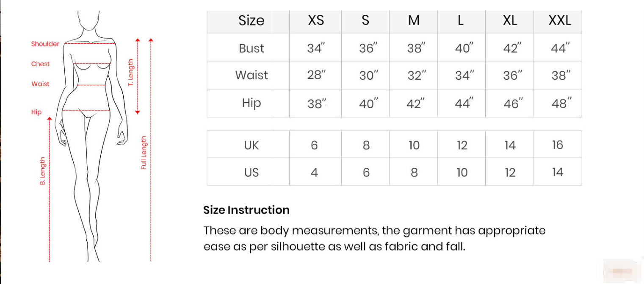Select the Bust row label

[x=251, y=48]
